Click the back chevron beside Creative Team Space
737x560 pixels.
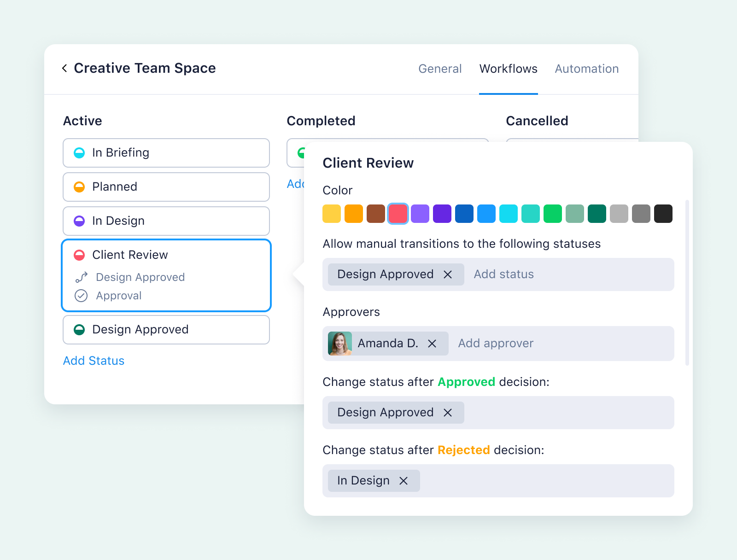click(x=64, y=68)
